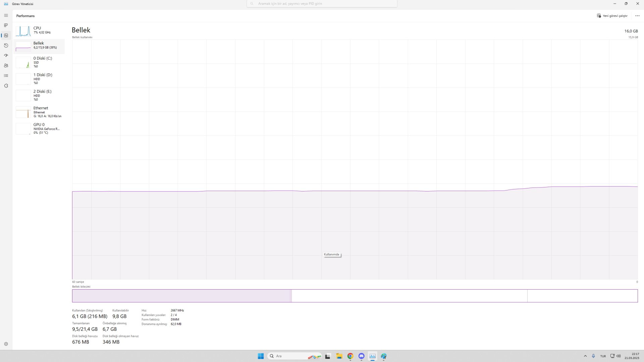Image resolution: width=644 pixels, height=362 pixels.
Task: Open the App history sidebar icon
Action: (6, 45)
